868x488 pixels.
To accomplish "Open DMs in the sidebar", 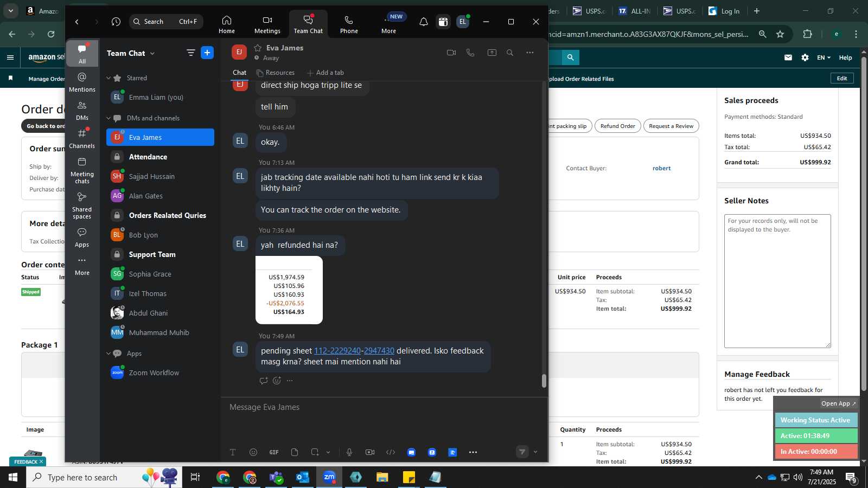I will (82, 110).
